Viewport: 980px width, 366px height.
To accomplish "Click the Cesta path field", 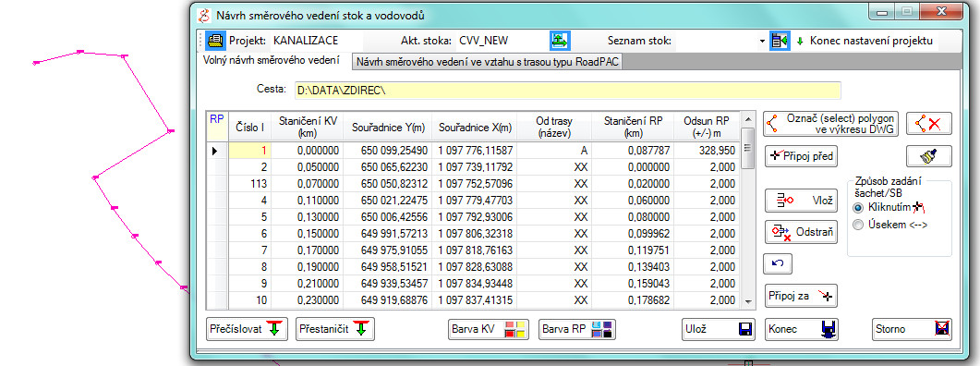I will [x=567, y=90].
